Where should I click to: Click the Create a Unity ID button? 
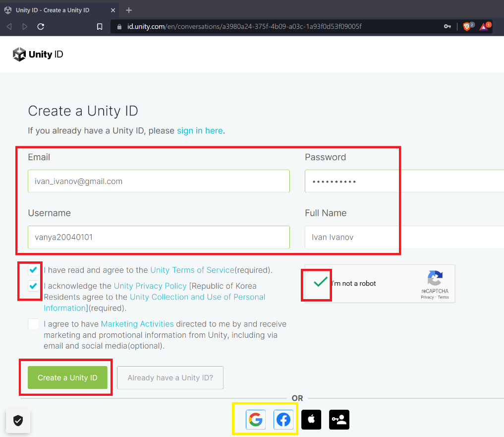(x=67, y=377)
